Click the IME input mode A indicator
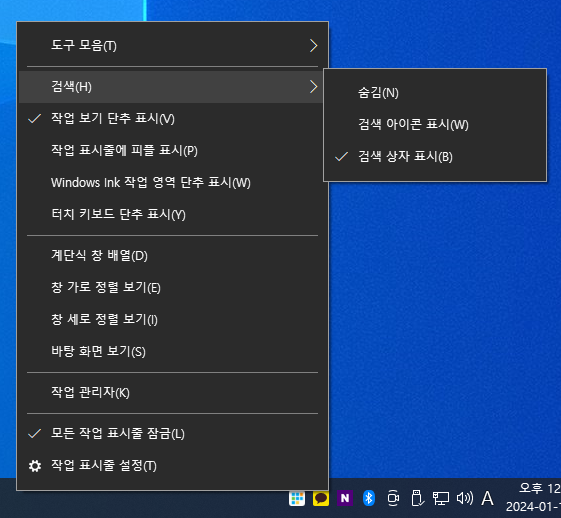Image resolution: width=561 pixels, height=518 pixels. point(487,498)
